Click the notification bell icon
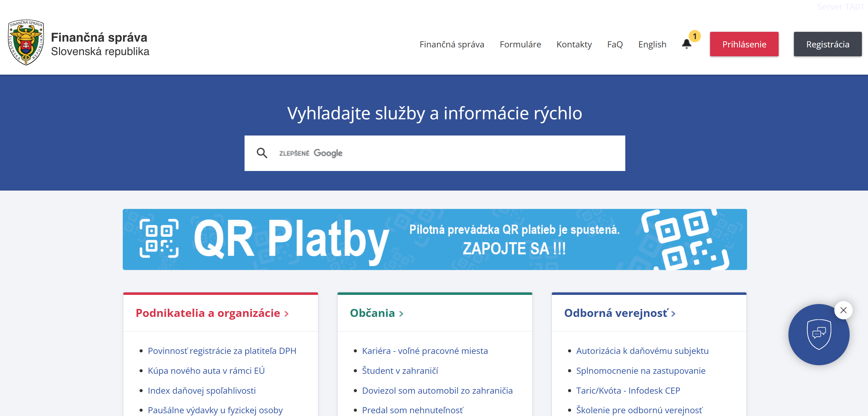Viewport: 868px width, 416px height. pos(687,44)
